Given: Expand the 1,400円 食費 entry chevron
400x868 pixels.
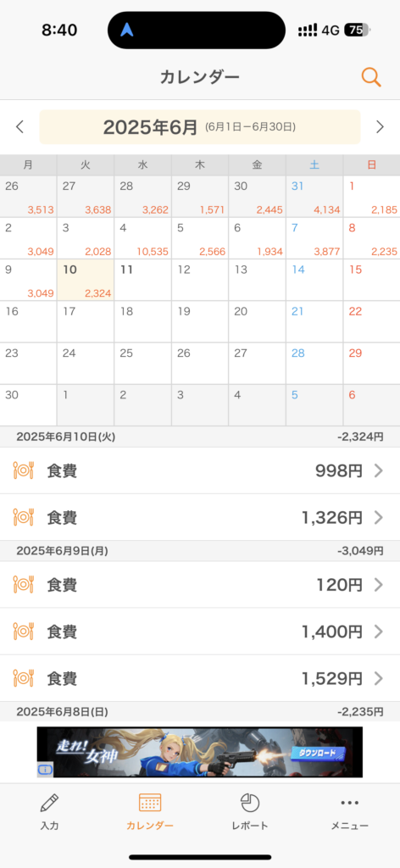Looking at the screenshot, I should pos(379,632).
